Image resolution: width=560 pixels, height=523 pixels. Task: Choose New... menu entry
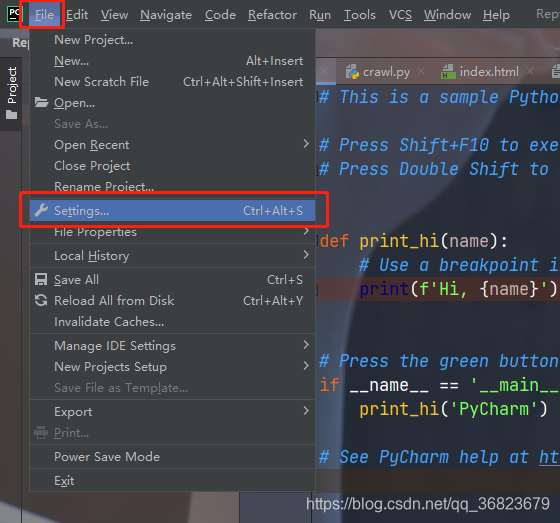click(x=172, y=61)
